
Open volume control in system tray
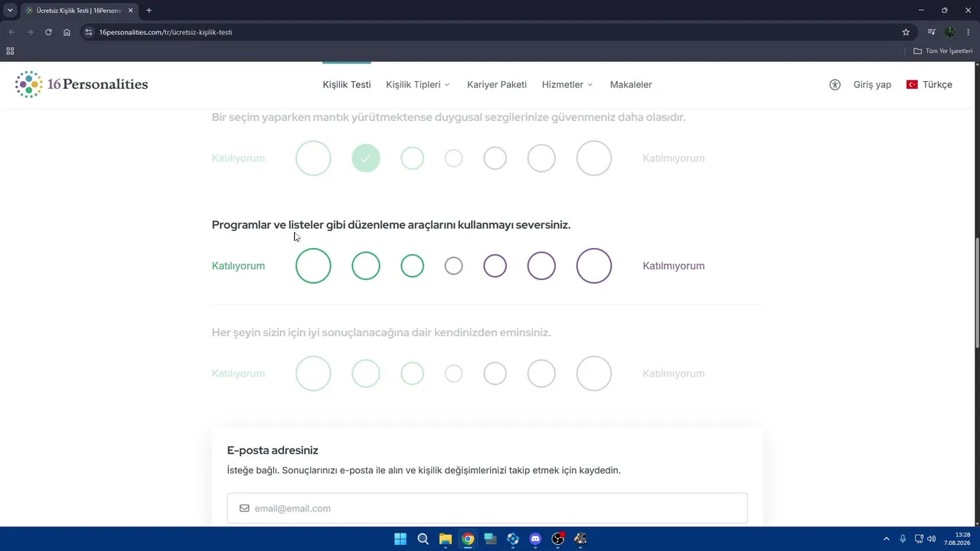[932, 539]
